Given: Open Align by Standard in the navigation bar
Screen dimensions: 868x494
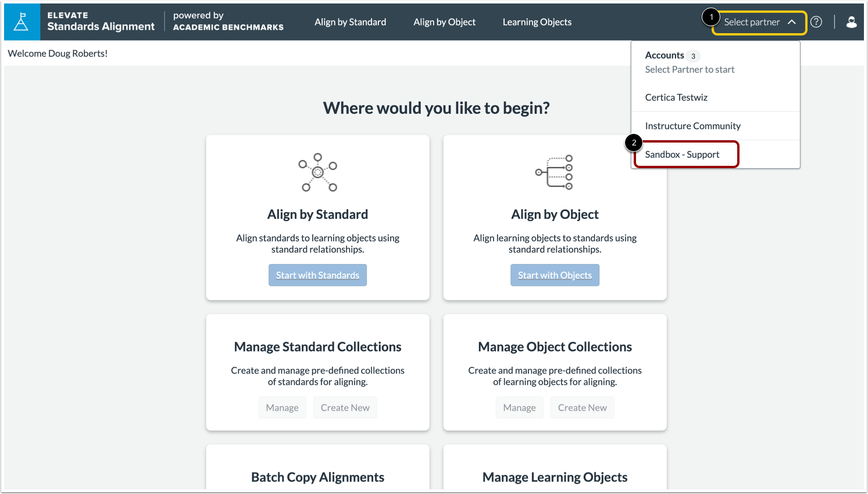Looking at the screenshot, I should (350, 22).
